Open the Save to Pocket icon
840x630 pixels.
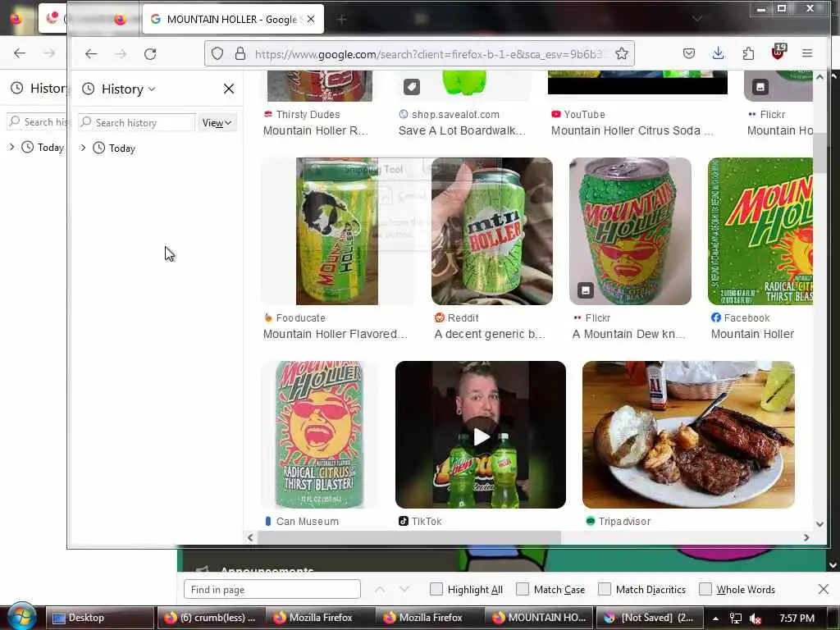coord(689,53)
